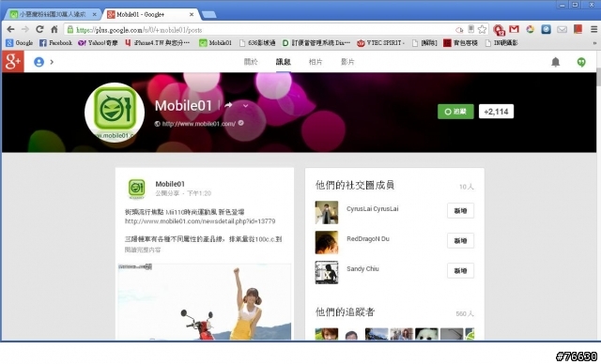Click the CyrusLai CyrusLai name
Image resolution: width=601 pixels, height=364 pixels.
[x=372, y=208]
